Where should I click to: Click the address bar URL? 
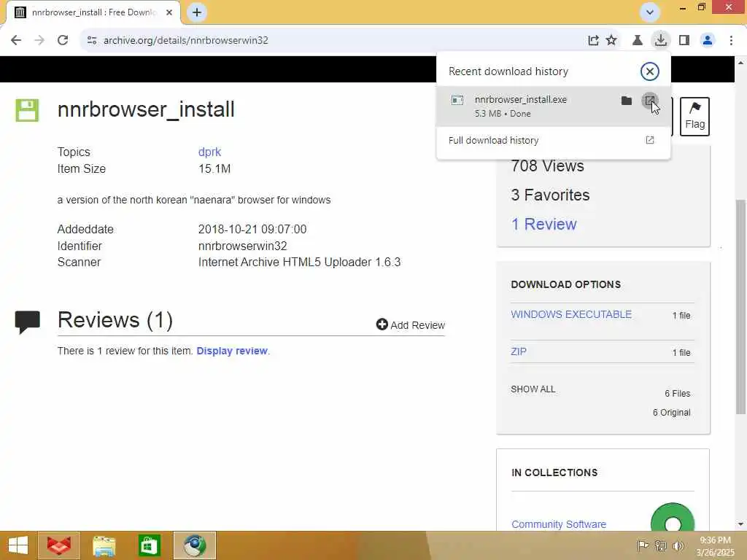point(186,41)
